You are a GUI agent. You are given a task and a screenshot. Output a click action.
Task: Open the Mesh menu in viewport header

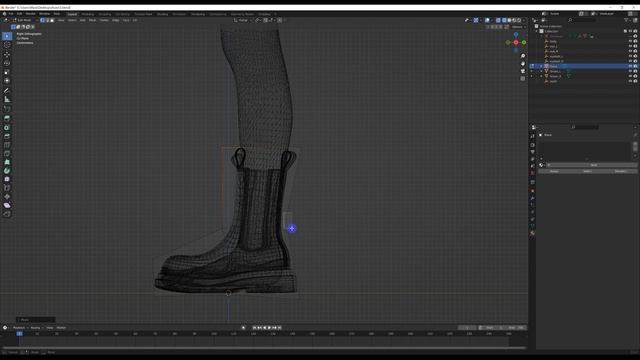pos(93,20)
